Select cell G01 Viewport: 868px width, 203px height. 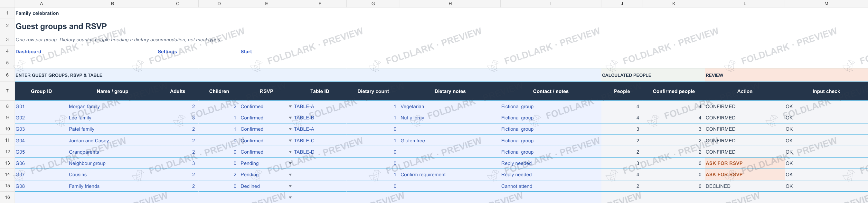[x=42, y=107]
